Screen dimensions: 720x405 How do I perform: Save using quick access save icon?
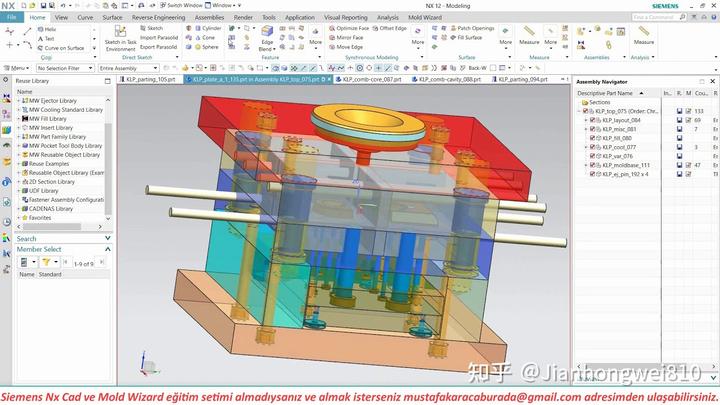43,6
